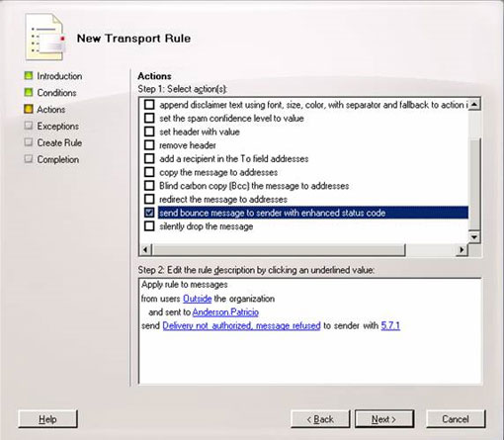
Task: Edit the Outside organization scope link
Action: (197, 299)
